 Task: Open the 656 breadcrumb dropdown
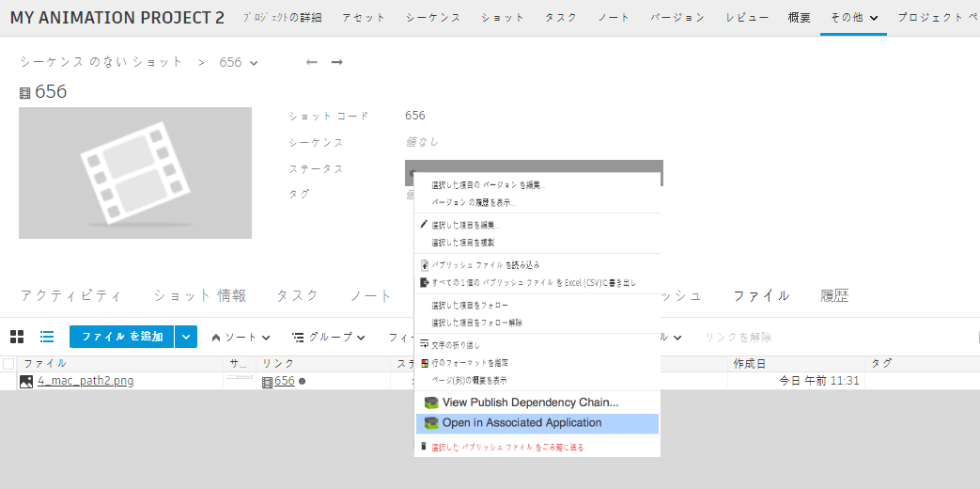click(238, 62)
